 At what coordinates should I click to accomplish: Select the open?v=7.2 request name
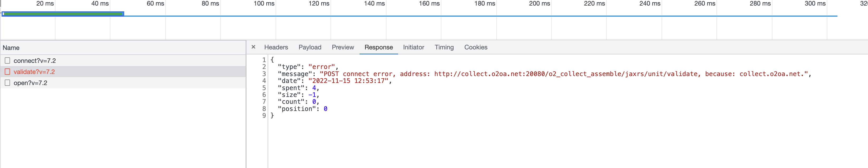click(30, 83)
